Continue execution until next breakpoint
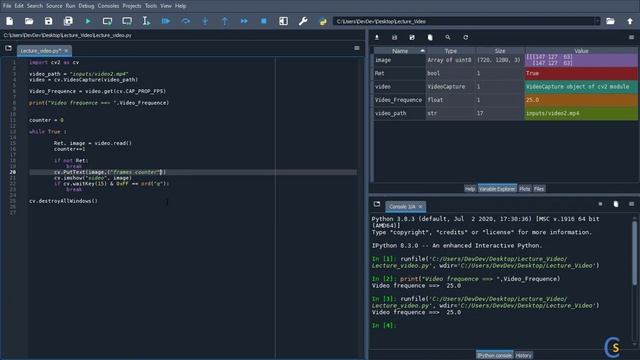 [244, 21]
